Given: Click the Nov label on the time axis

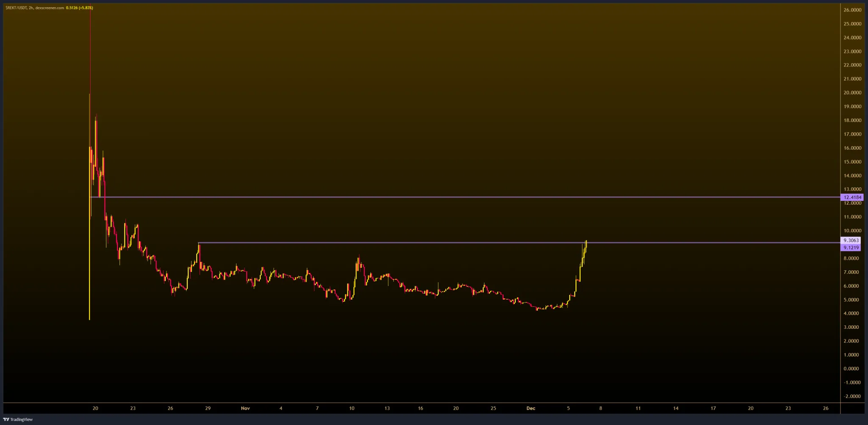Looking at the screenshot, I should [x=245, y=408].
